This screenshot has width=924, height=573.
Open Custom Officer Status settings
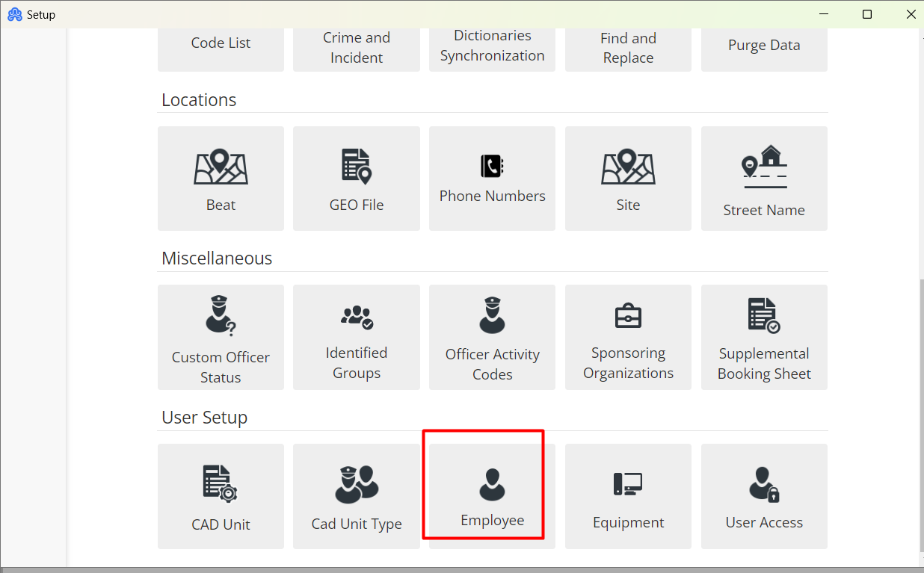pos(221,337)
